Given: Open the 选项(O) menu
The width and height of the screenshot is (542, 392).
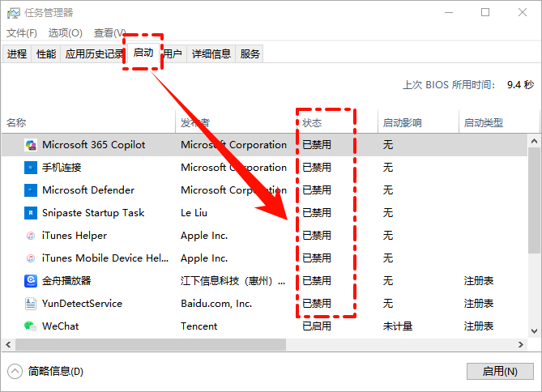Looking at the screenshot, I should click(65, 33).
